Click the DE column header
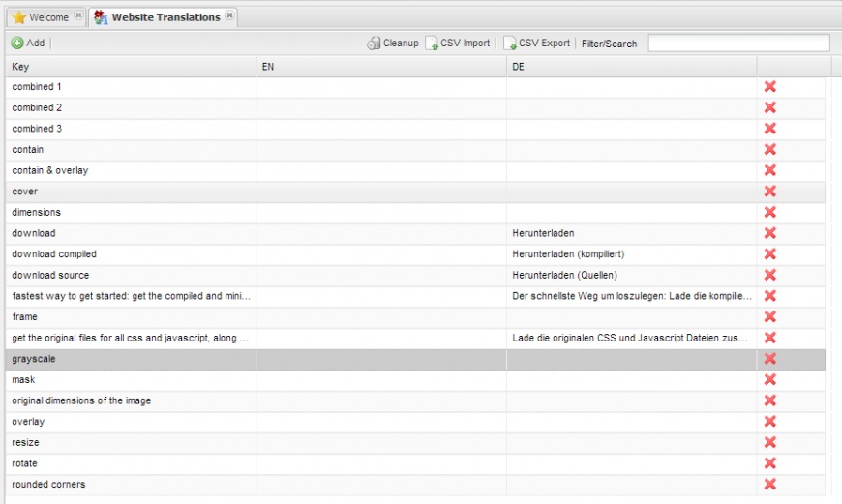 (631, 67)
